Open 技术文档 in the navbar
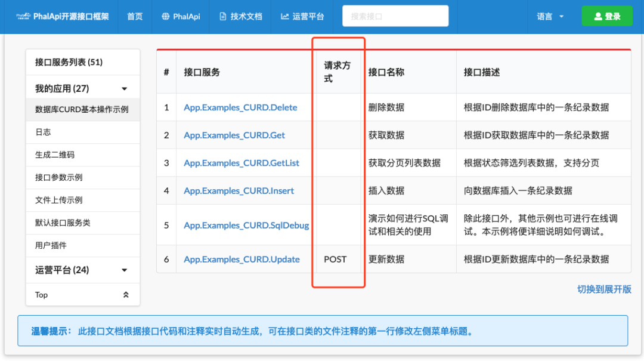This screenshot has width=644, height=361. click(241, 17)
